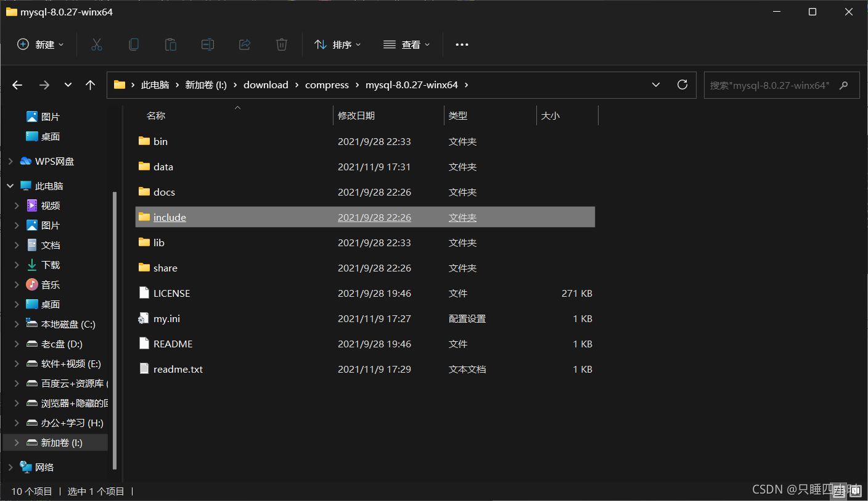868x501 pixels.
Task: Click the 文本文档 type cell
Action: [x=467, y=369]
